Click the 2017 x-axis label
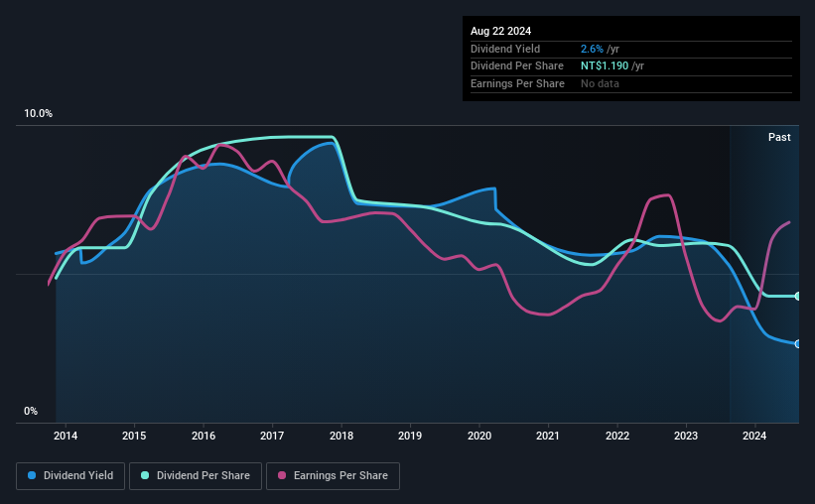Screen dimensions: 815x504 pos(272,436)
